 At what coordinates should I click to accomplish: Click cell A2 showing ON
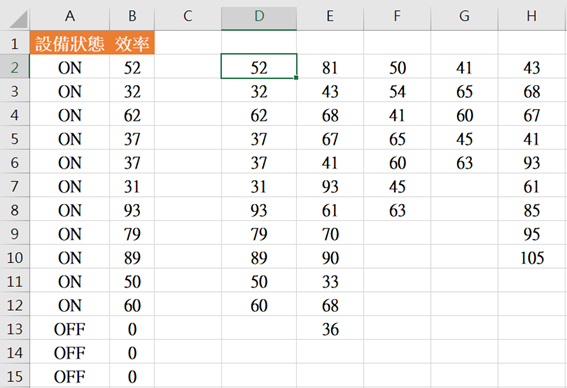(70, 67)
